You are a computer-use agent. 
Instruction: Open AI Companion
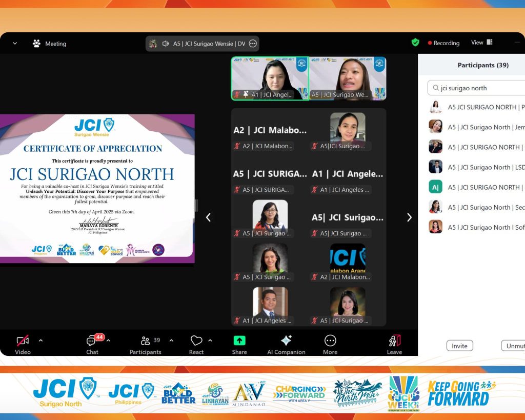tap(286, 344)
